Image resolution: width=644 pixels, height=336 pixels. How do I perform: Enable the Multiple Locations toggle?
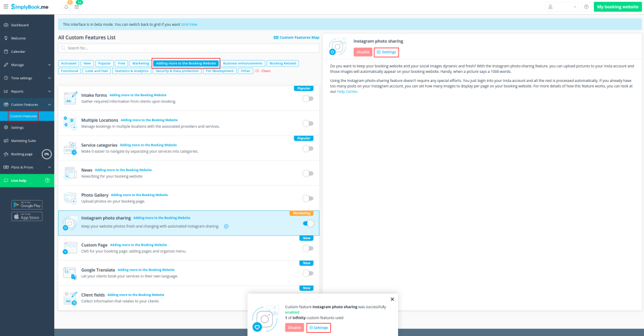pos(308,123)
